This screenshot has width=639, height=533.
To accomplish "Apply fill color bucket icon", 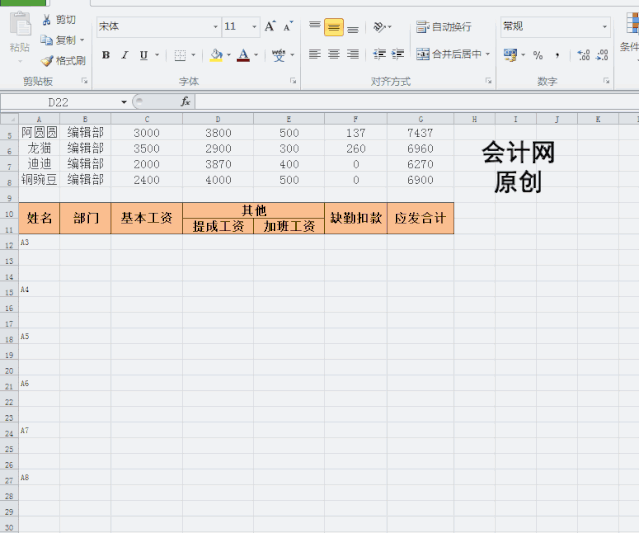I will tap(216, 55).
